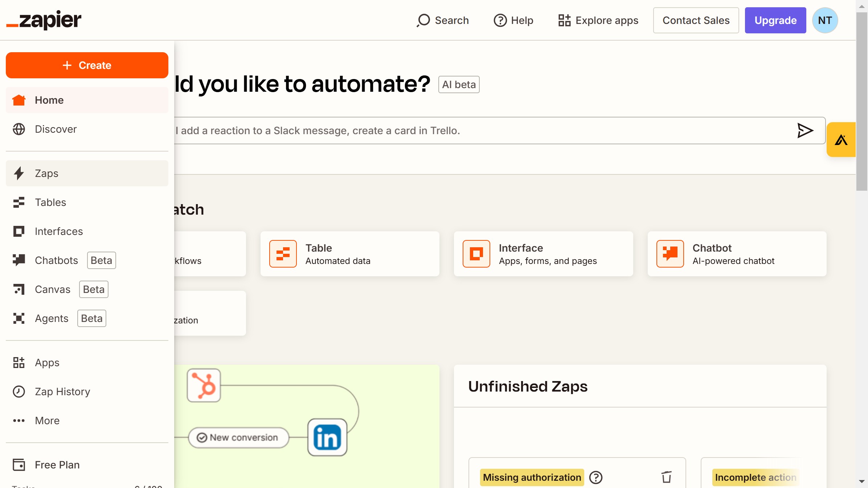Click the LinkedIn icon in workflow illustration
Image resolution: width=868 pixels, height=488 pixels.
coord(327,437)
